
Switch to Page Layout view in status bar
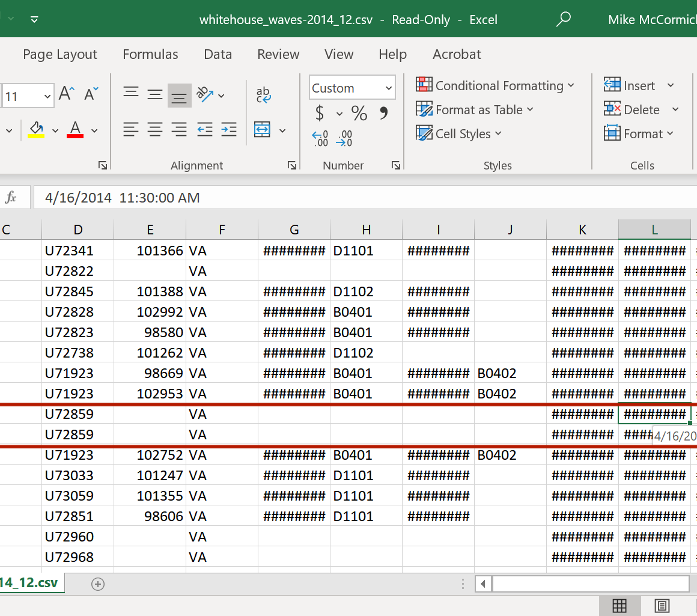click(x=662, y=605)
